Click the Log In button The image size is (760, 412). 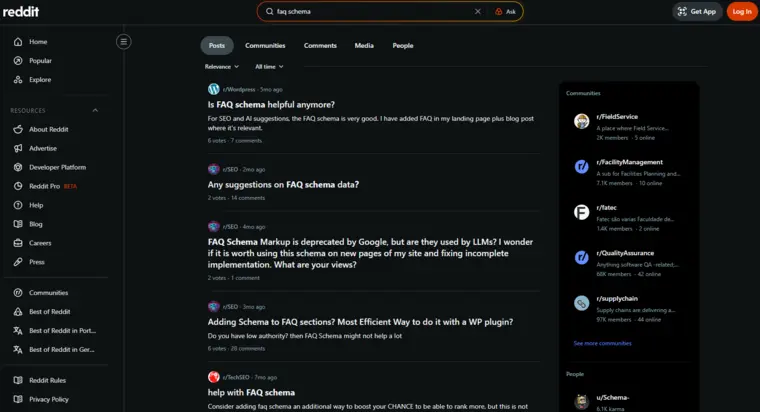click(x=742, y=12)
